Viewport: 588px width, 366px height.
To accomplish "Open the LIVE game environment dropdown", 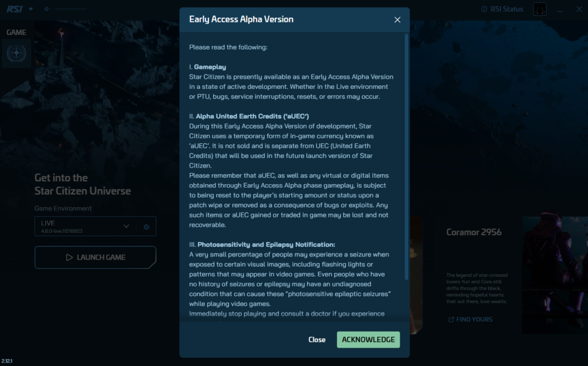I will pos(80,226).
